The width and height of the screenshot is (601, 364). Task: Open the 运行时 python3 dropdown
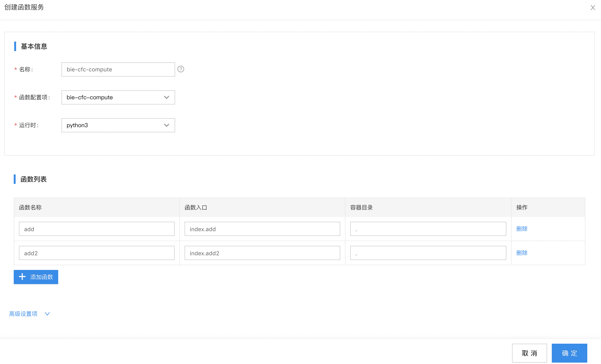(118, 125)
